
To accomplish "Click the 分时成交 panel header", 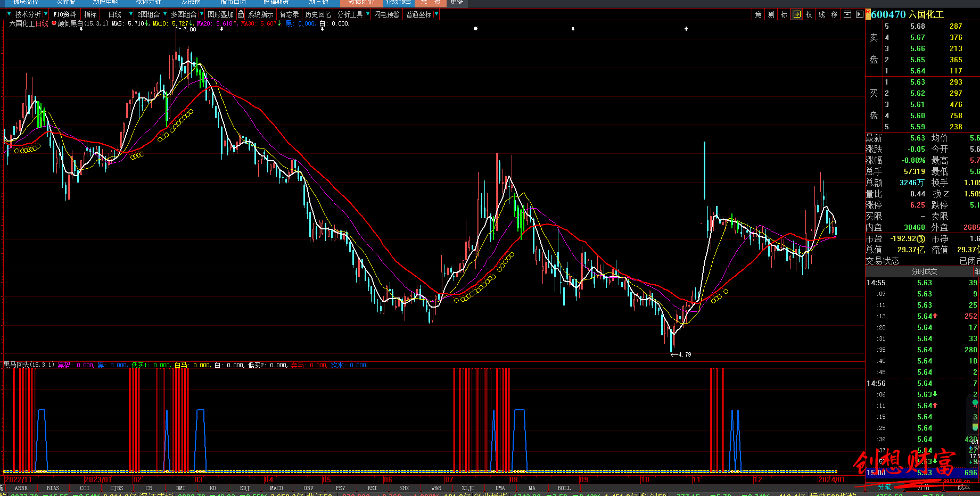I will [x=924, y=271].
